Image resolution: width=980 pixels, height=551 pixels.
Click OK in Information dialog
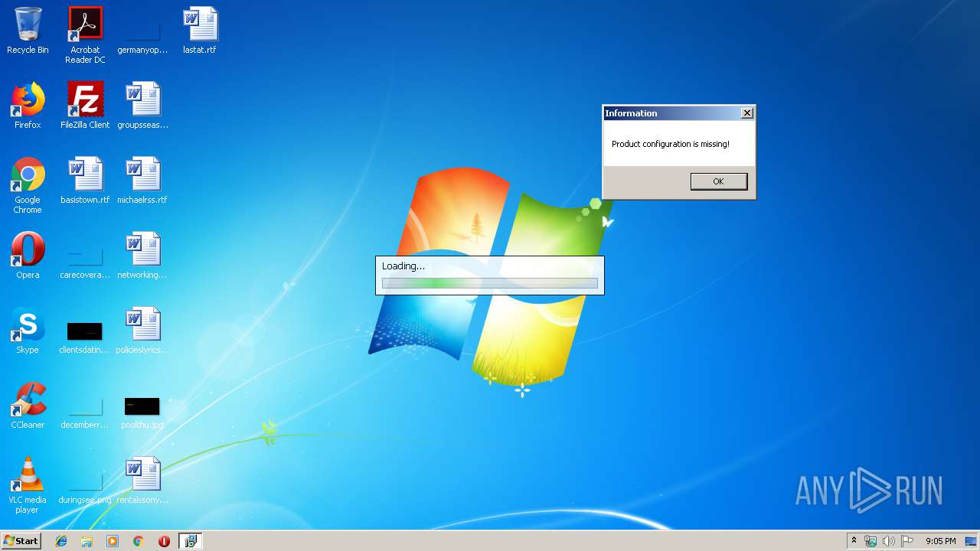click(x=718, y=181)
